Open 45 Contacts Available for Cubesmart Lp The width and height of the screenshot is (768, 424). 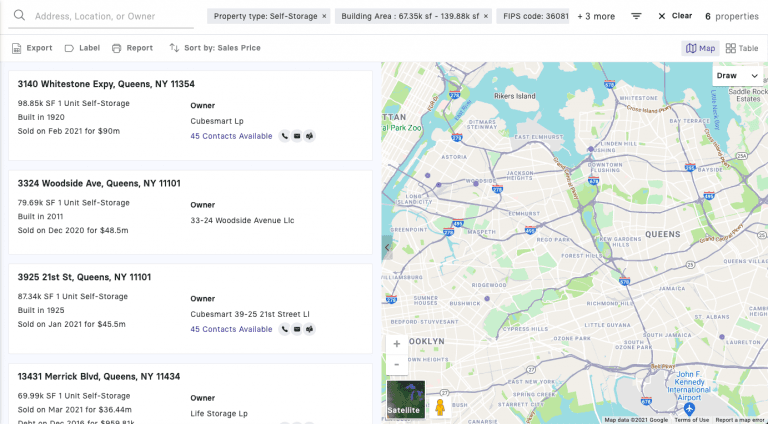[x=231, y=136]
